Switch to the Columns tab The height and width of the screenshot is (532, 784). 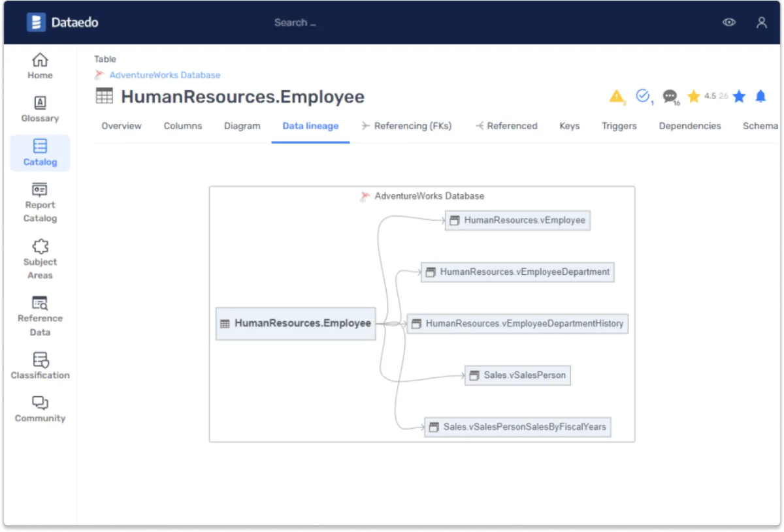pyautogui.click(x=183, y=126)
